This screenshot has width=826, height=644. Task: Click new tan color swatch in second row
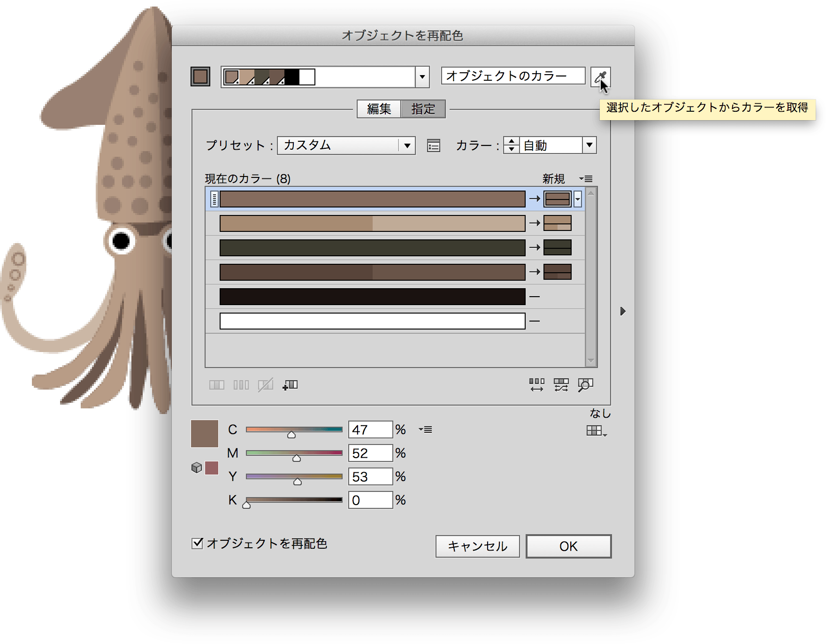(x=558, y=223)
